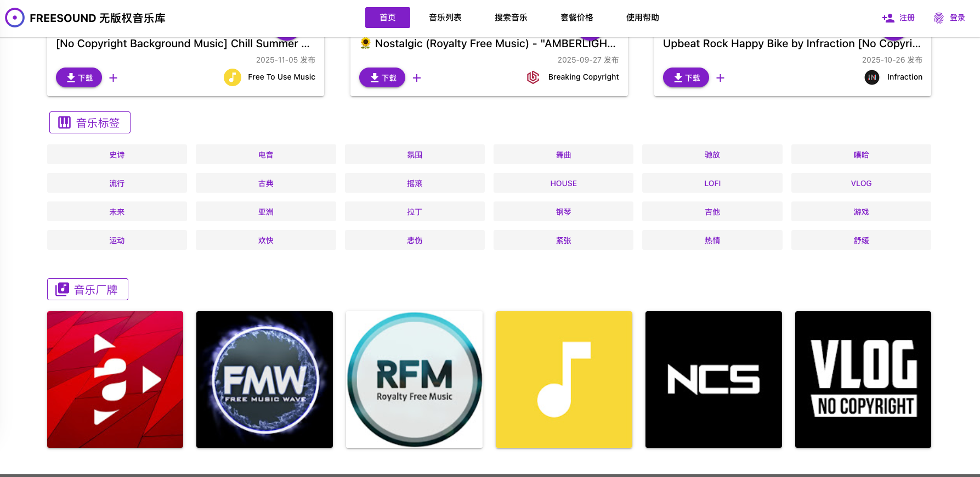Click the 音乐标签 section heading

point(90,122)
